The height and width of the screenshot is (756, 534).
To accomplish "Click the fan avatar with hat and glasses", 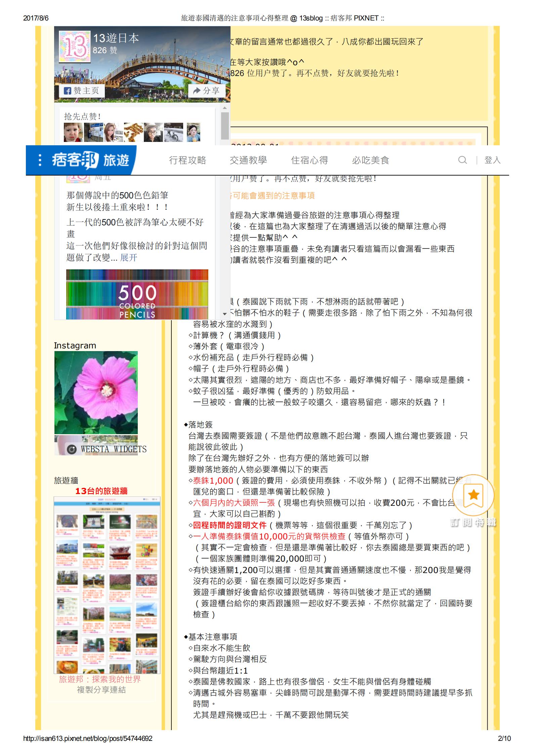I will [x=153, y=132].
